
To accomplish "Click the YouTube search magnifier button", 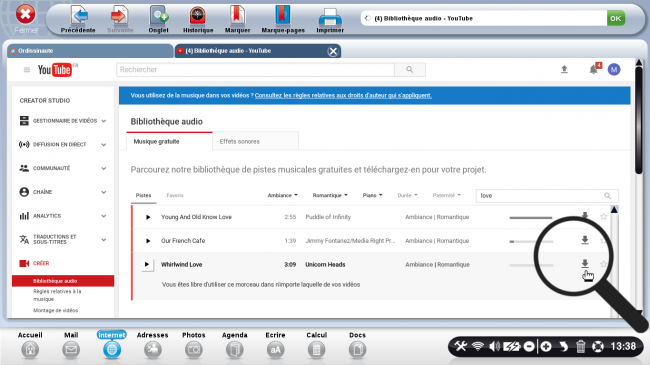I will [x=410, y=70].
